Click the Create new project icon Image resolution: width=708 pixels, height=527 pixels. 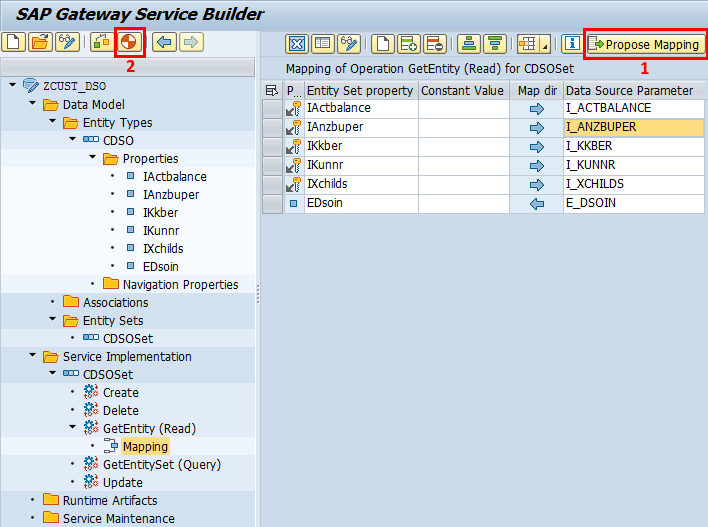[x=13, y=42]
